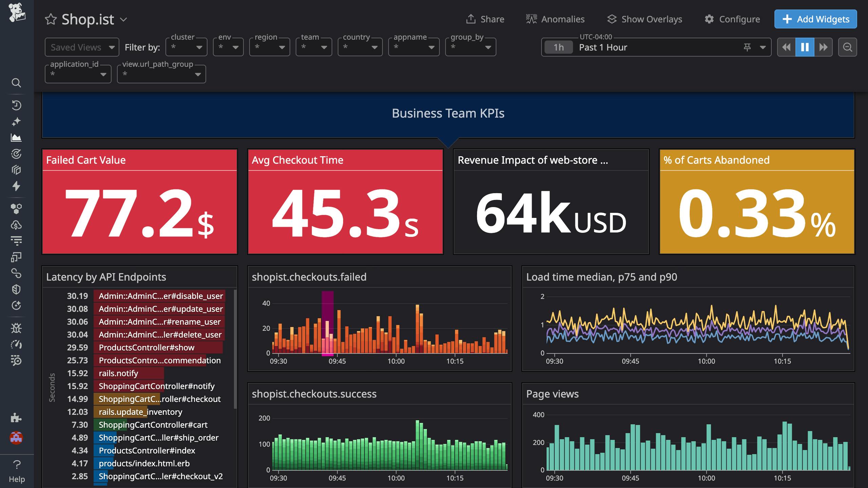Toggle Show Overlays on the dashboard
The width and height of the screenshot is (868, 488).
[x=645, y=19]
